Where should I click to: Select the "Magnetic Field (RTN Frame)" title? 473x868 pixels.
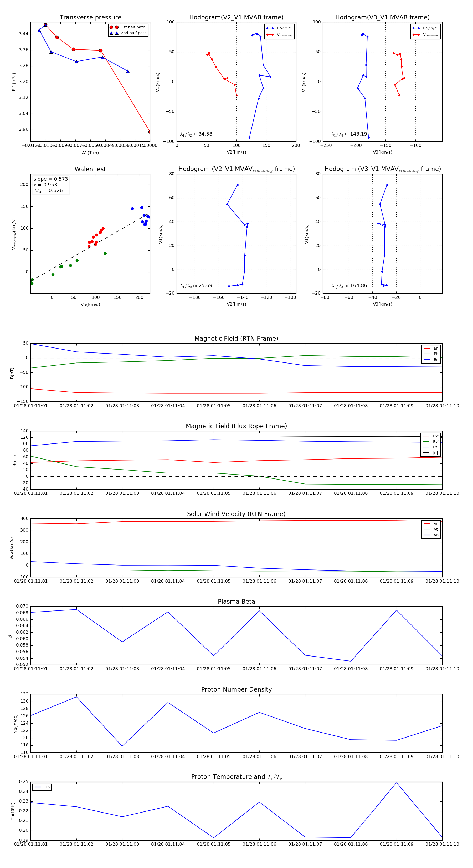click(236, 339)
